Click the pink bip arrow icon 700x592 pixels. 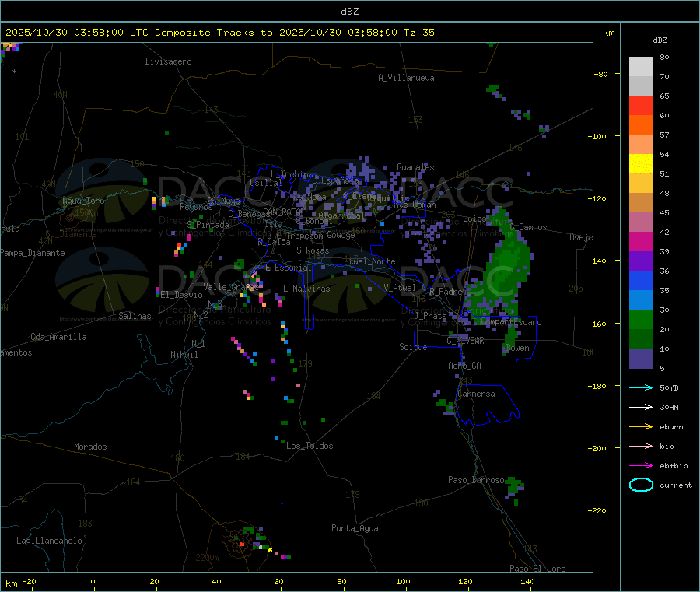click(640, 446)
